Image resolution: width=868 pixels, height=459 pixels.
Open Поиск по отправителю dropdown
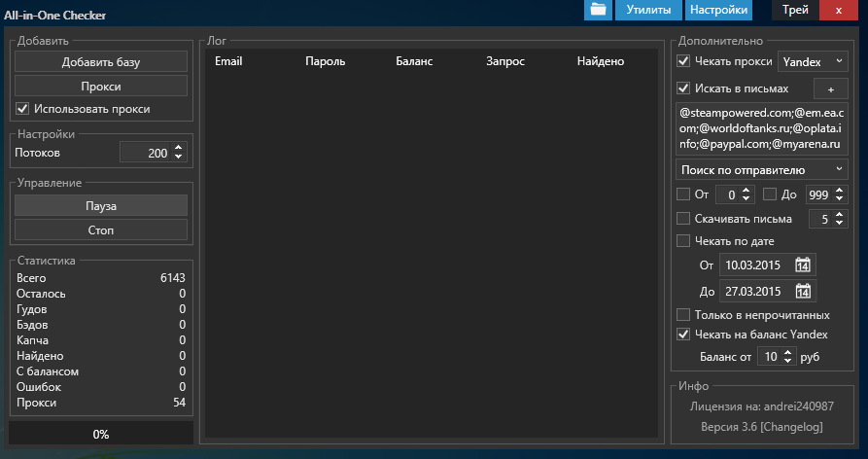[762, 169]
